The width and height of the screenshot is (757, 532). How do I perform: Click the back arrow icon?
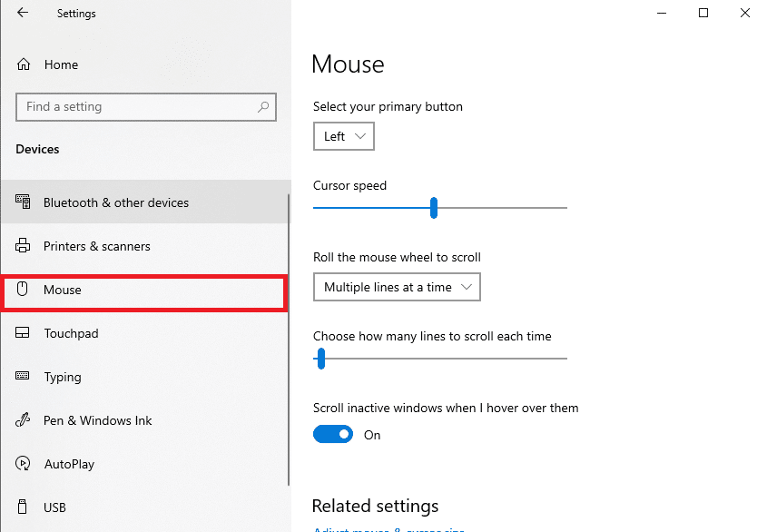pos(23,14)
